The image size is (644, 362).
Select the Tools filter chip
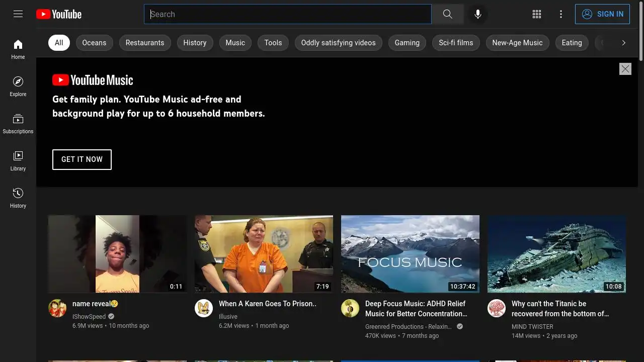pyautogui.click(x=273, y=43)
